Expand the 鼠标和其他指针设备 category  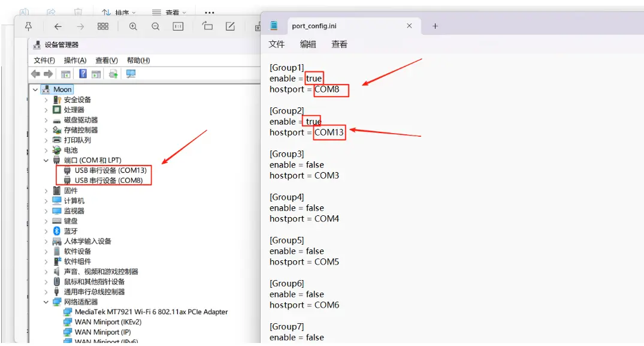click(x=46, y=282)
